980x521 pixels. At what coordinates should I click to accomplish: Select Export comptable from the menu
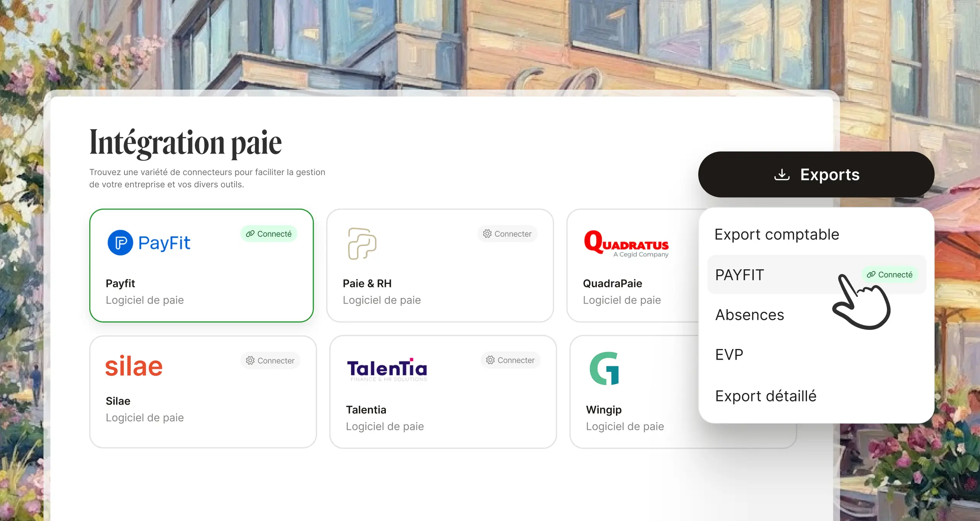tap(777, 234)
